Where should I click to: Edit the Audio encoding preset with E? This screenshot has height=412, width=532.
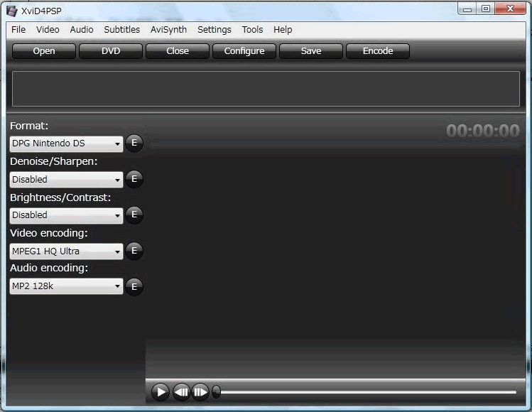[134, 287]
